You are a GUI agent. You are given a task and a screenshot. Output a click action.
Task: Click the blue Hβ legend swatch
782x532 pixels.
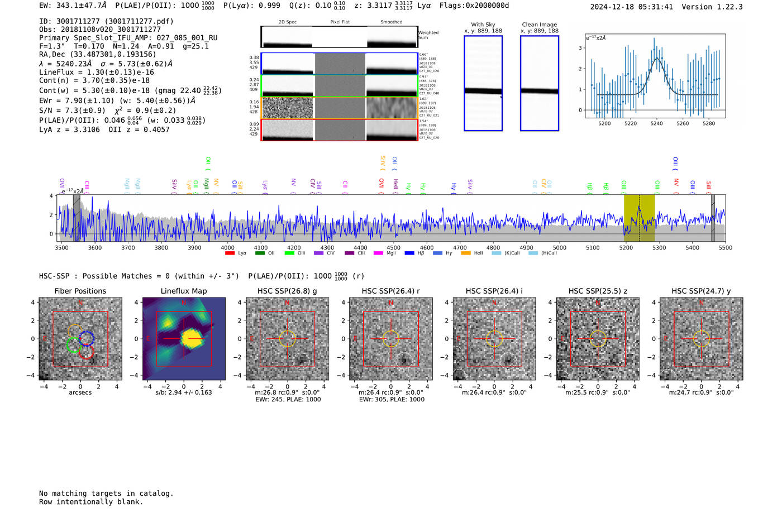409,253
